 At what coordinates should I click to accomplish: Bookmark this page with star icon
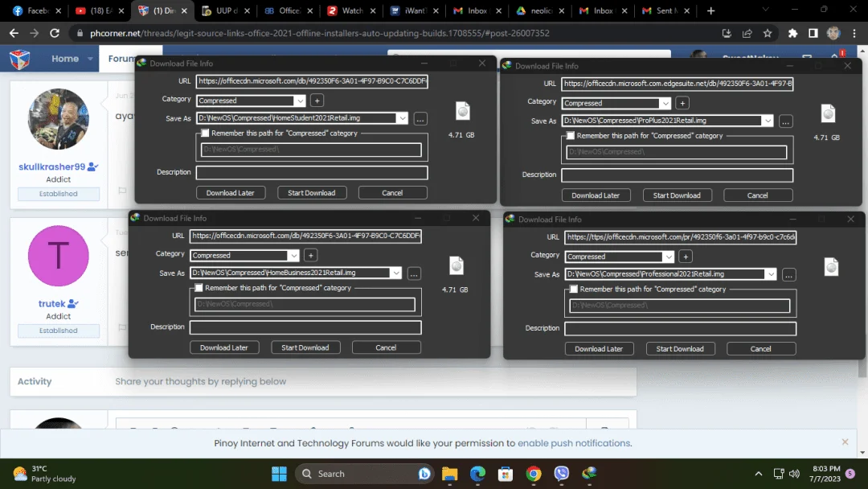[768, 33]
